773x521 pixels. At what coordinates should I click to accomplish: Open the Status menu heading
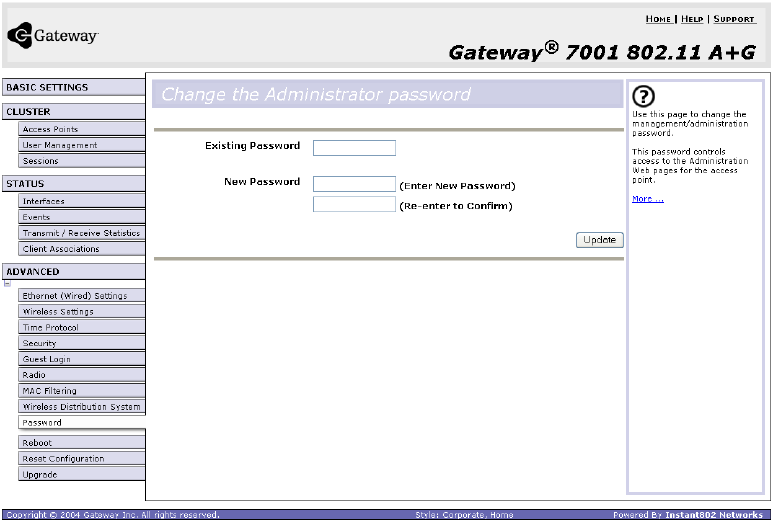click(x=73, y=183)
